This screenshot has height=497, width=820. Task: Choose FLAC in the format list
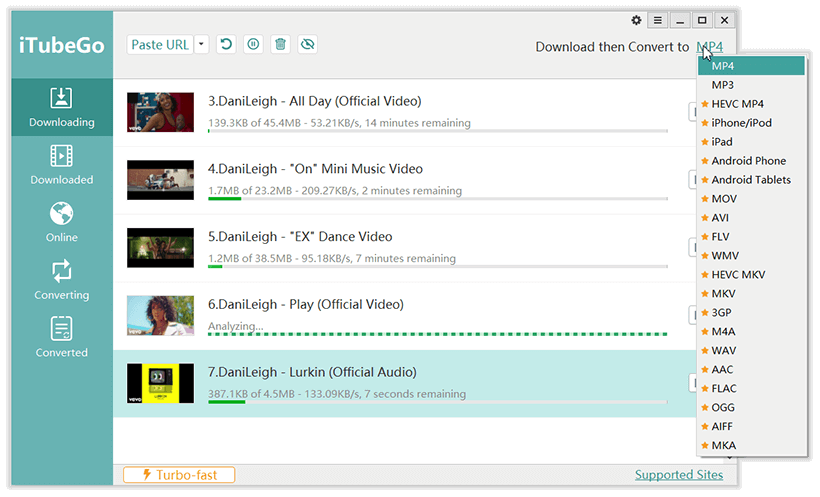[x=724, y=389]
